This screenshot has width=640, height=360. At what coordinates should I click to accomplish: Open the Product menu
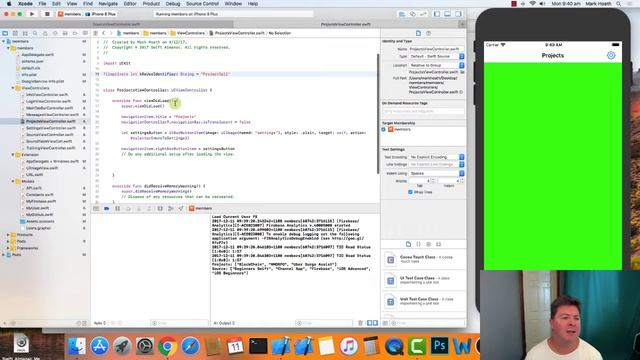tap(151, 4)
